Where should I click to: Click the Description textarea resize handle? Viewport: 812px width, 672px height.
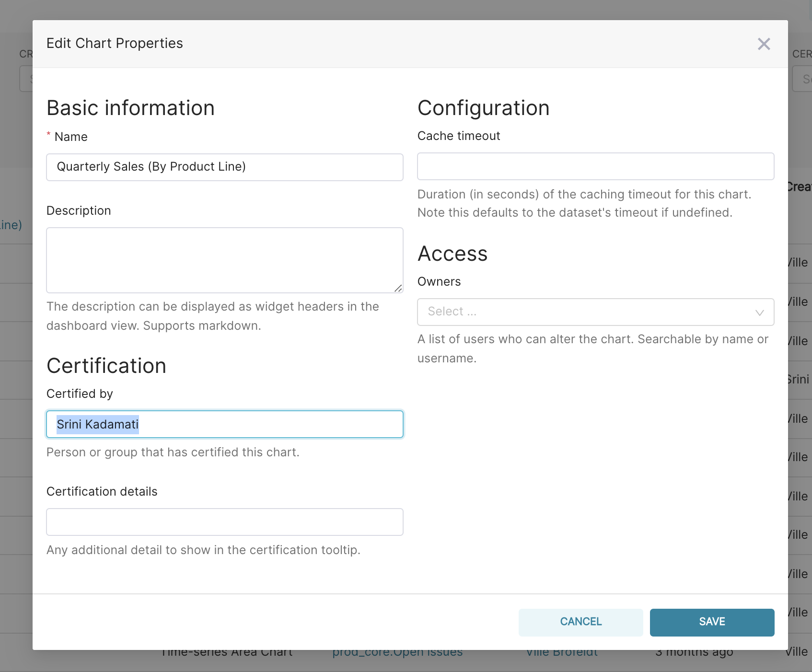399,288
